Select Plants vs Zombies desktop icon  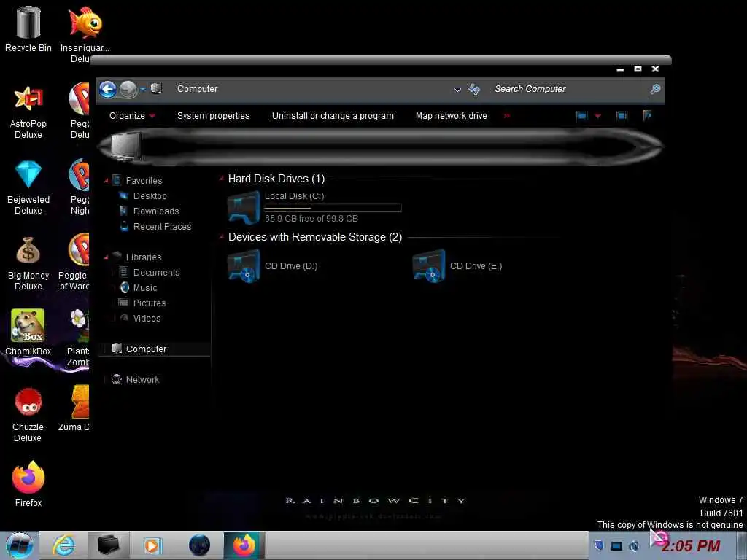pos(77,338)
